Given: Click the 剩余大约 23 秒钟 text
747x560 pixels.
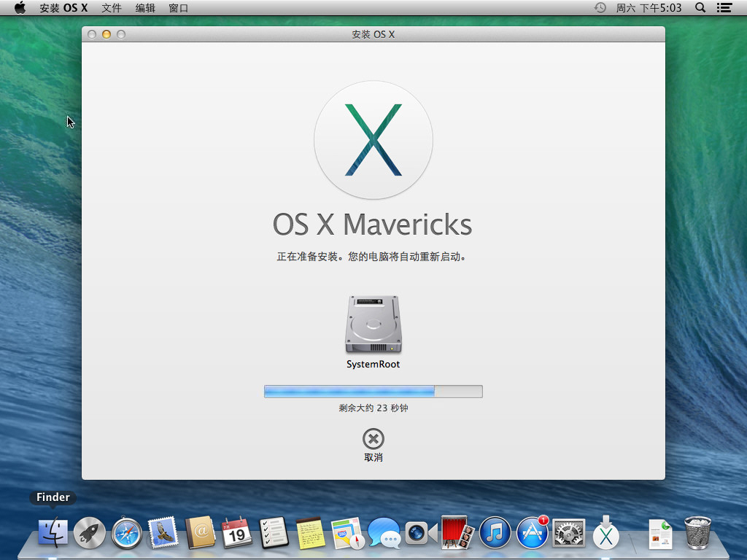Looking at the screenshot, I should tap(373, 408).
